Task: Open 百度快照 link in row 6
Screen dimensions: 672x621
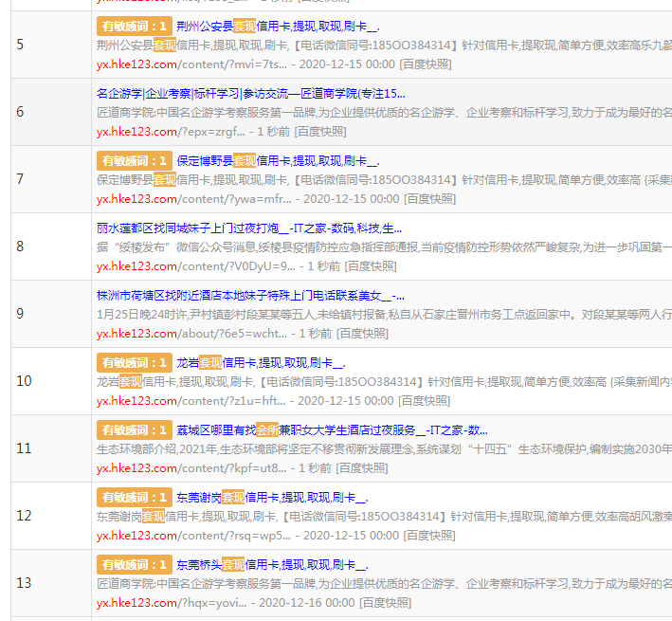Action: click(320, 132)
